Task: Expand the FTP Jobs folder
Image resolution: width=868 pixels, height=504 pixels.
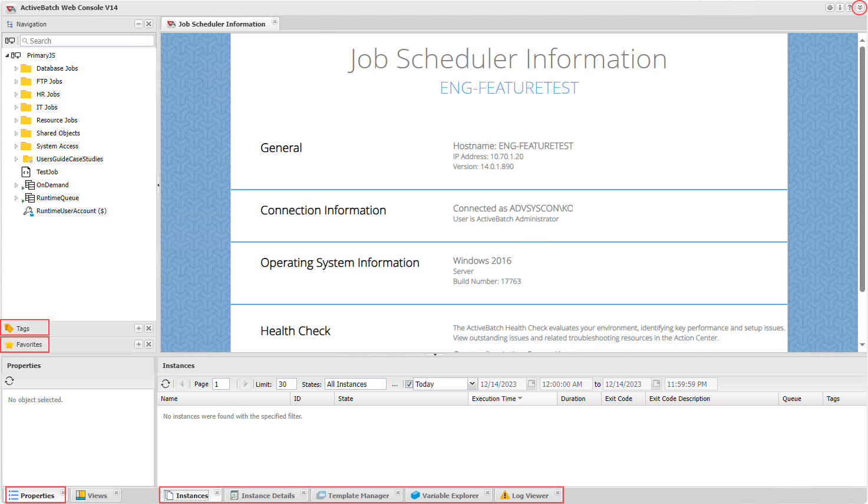Action: tap(16, 81)
